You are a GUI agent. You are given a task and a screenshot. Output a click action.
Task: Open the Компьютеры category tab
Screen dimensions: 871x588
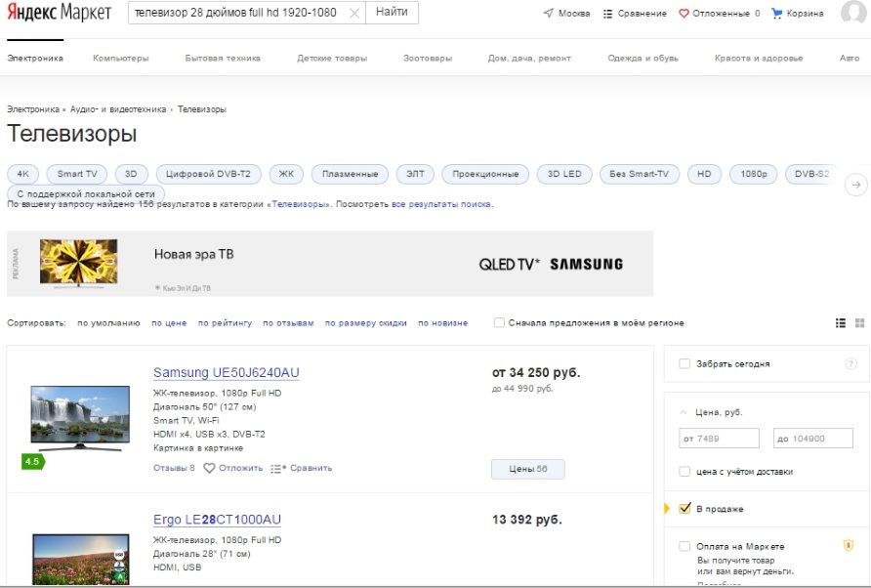pyautogui.click(x=120, y=58)
